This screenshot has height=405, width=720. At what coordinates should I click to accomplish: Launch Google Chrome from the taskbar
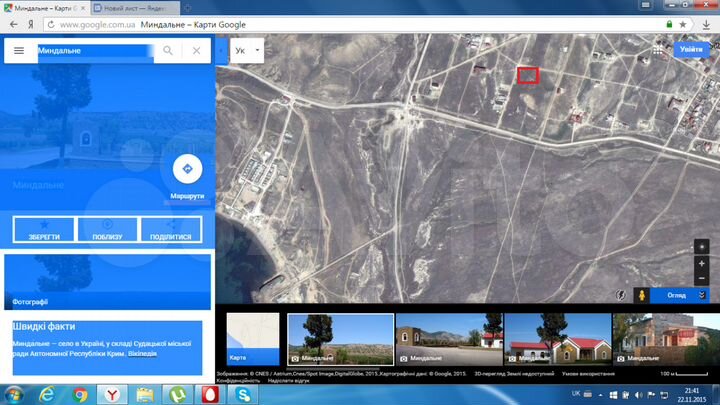pyautogui.click(x=80, y=395)
